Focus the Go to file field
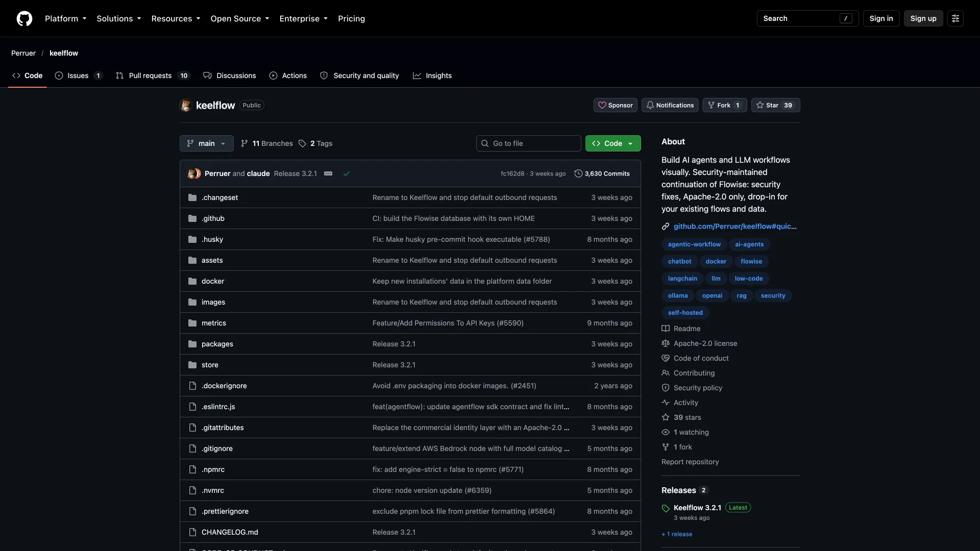The height and width of the screenshot is (551, 980). pos(528,143)
